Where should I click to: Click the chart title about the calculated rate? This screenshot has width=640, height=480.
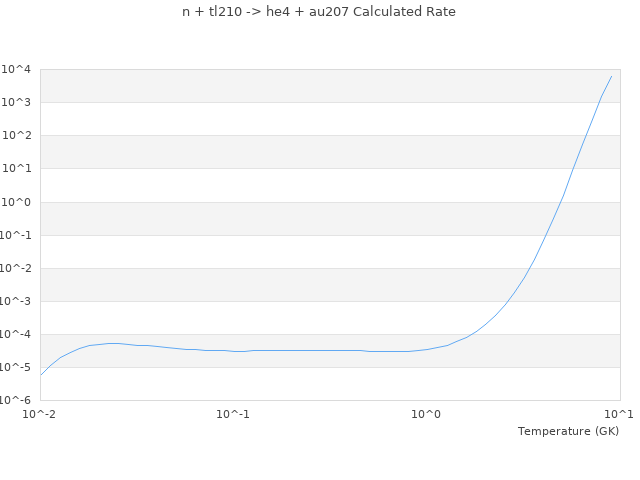tap(319, 12)
